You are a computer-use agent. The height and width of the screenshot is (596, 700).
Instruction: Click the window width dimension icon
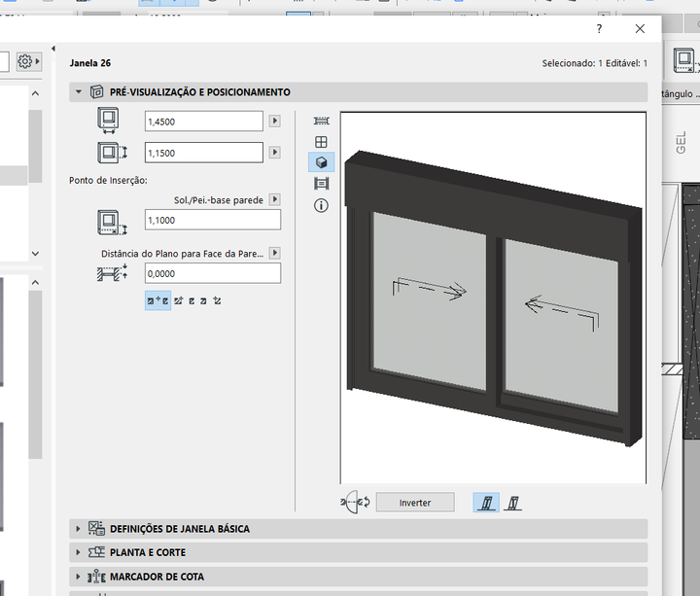pos(108,121)
